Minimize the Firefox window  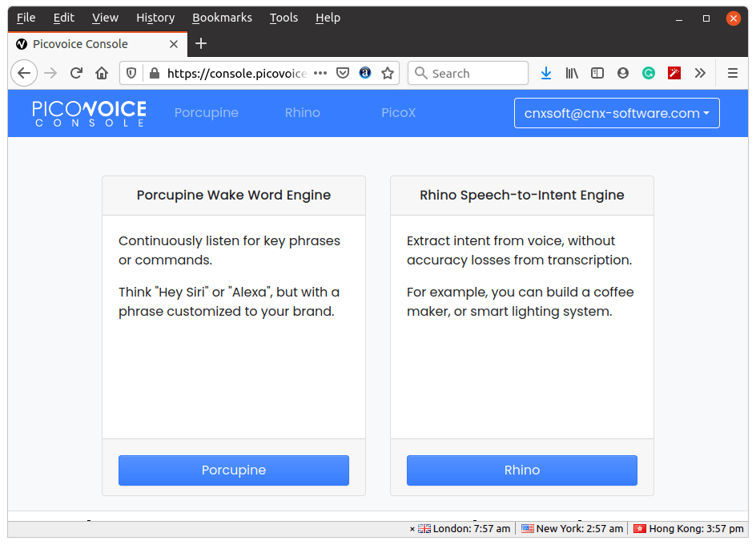tap(679, 18)
